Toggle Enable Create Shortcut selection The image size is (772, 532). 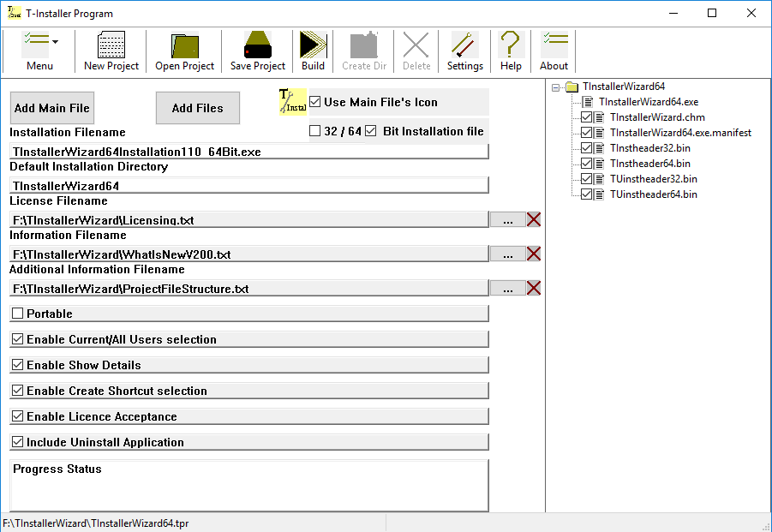click(x=18, y=391)
